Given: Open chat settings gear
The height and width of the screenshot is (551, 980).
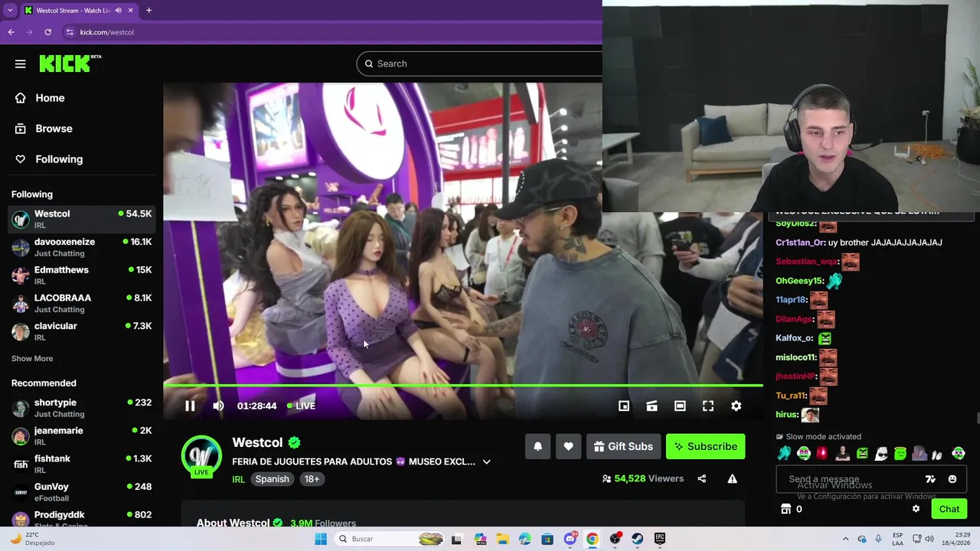Looking at the screenshot, I should point(916,509).
